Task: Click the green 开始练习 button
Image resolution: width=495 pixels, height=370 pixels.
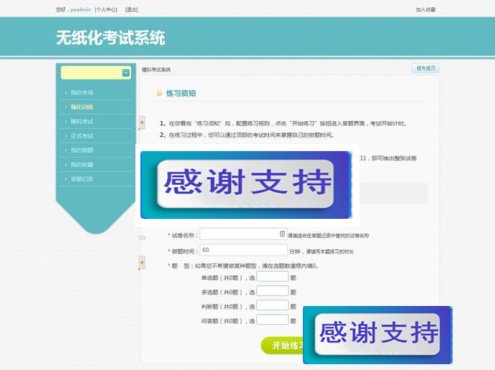Action: click(x=282, y=345)
